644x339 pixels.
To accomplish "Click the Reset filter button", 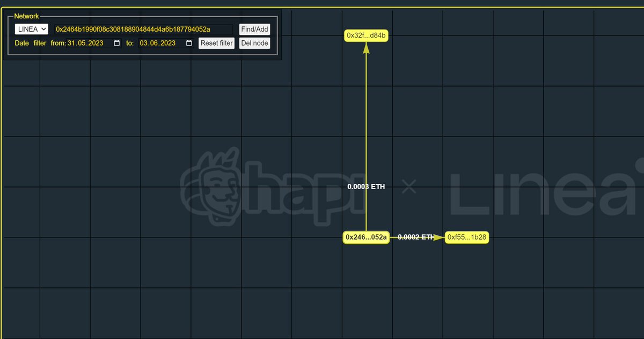I will 217,43.
